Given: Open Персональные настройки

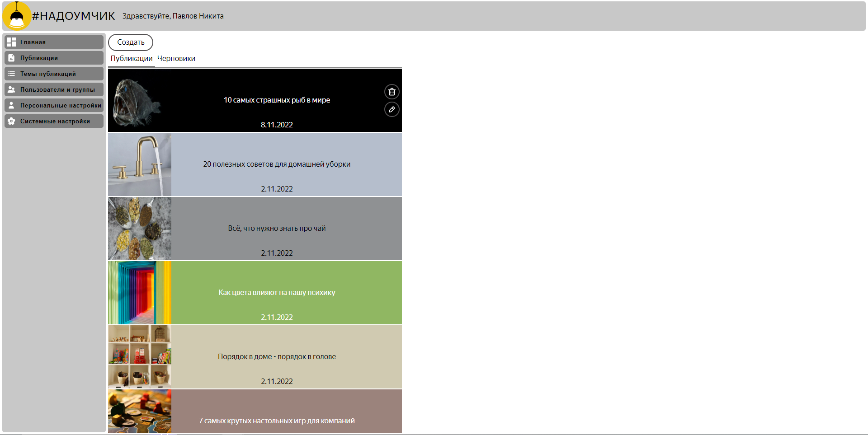Looking at the screenshot, I should (x=54, y=105).
